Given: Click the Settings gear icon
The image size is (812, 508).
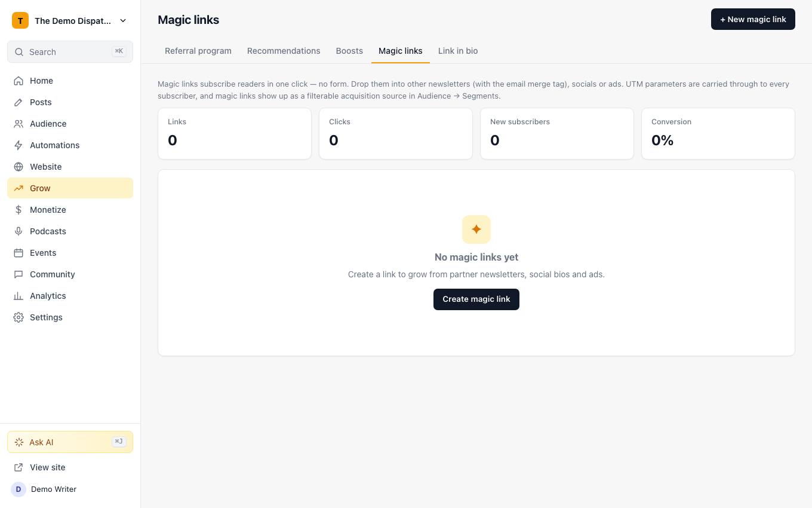Looking at the screenshot, I should (19, 317).
